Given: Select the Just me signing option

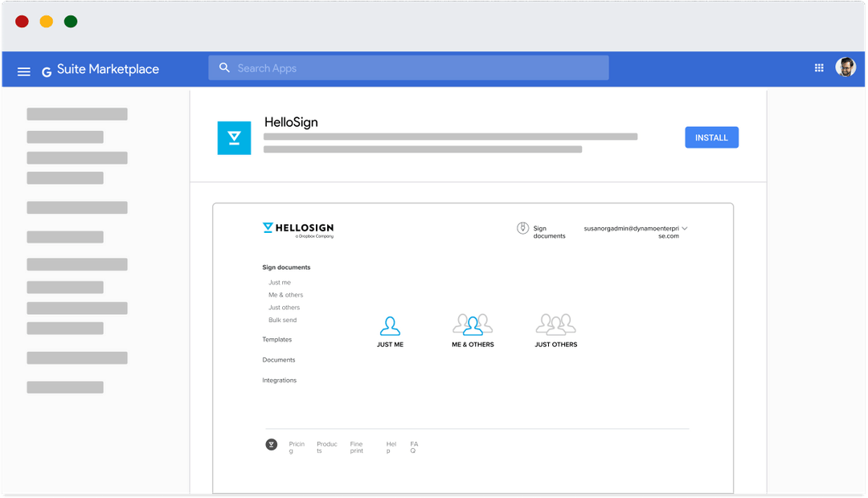Looking at the screenshot, I should (x=279, y=282).
